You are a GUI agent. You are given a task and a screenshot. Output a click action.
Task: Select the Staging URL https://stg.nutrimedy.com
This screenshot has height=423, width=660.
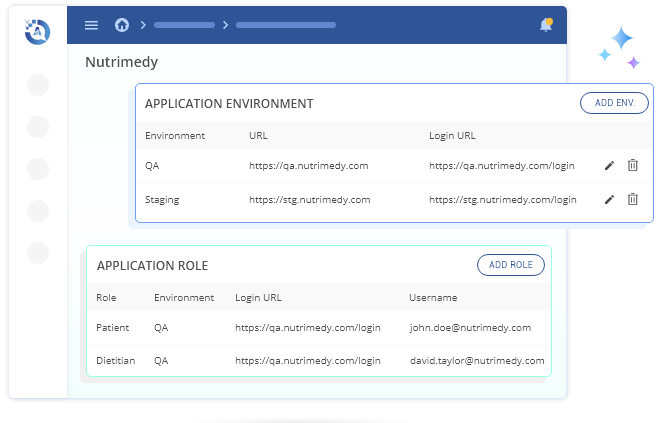pos(310,200)
